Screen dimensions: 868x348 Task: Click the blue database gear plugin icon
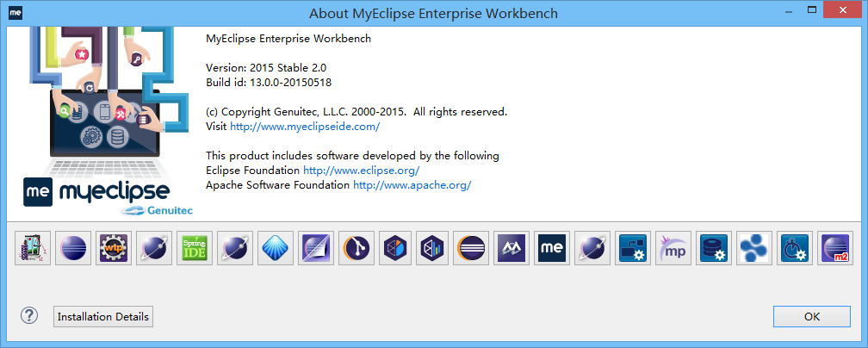click(714, 248)
